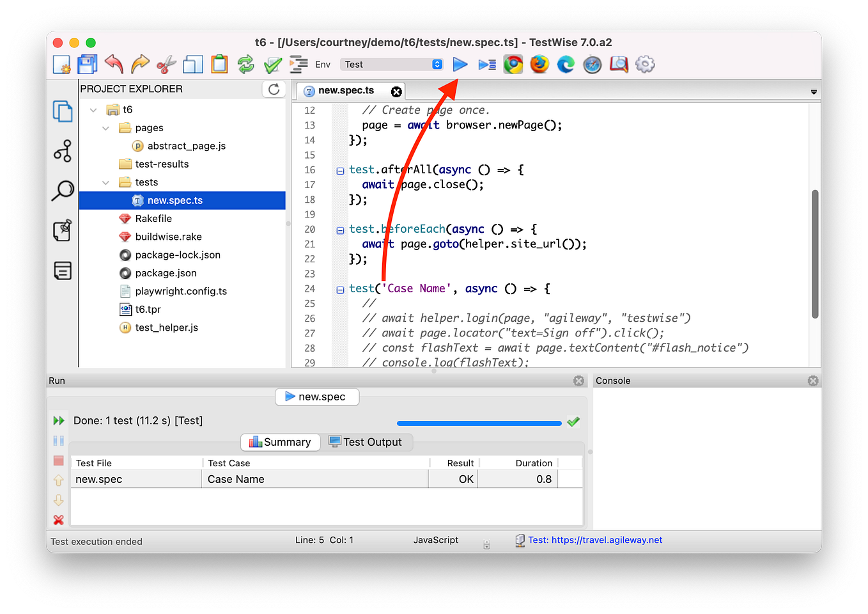Image resolution: width=868 pixels, height=614 pixels.
Task: Select the Safari browser icon
Action: (592, 64)
